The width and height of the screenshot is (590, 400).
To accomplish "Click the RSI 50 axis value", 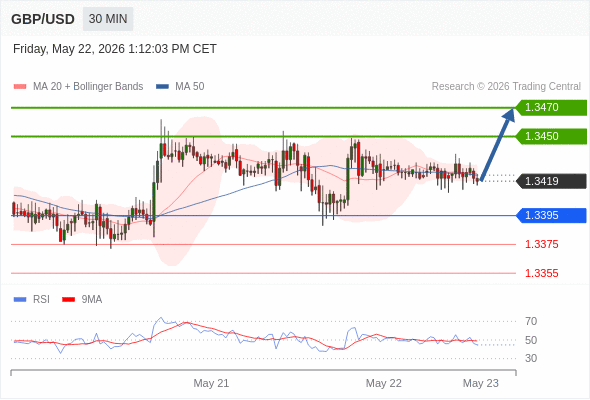I will 531,340.
